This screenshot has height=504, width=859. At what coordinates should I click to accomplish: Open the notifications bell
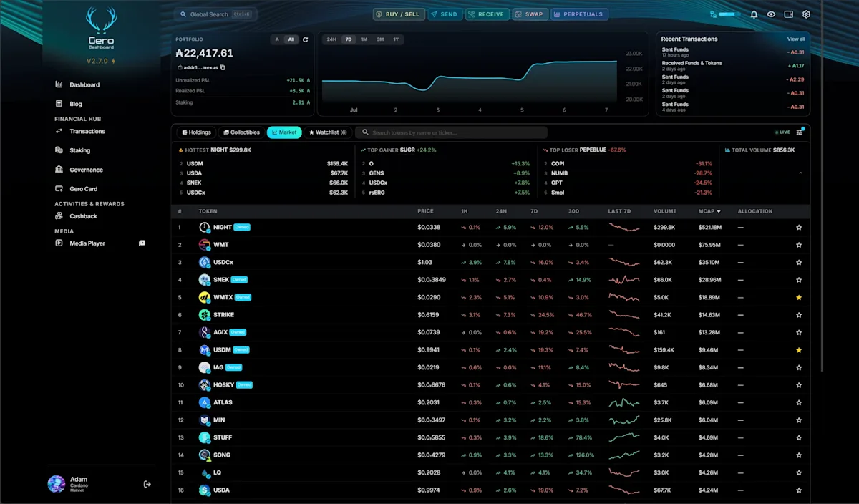tap(754, 14)
